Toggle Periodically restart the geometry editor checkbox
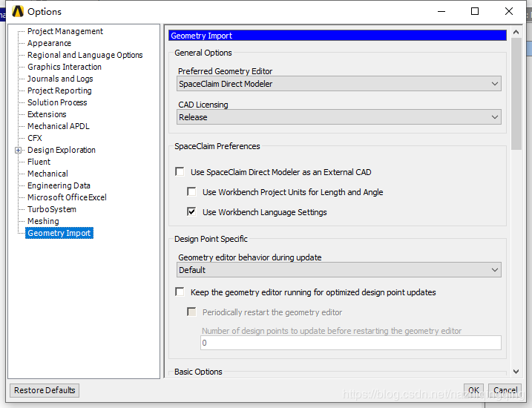532x408 pixels. point(191,312)
